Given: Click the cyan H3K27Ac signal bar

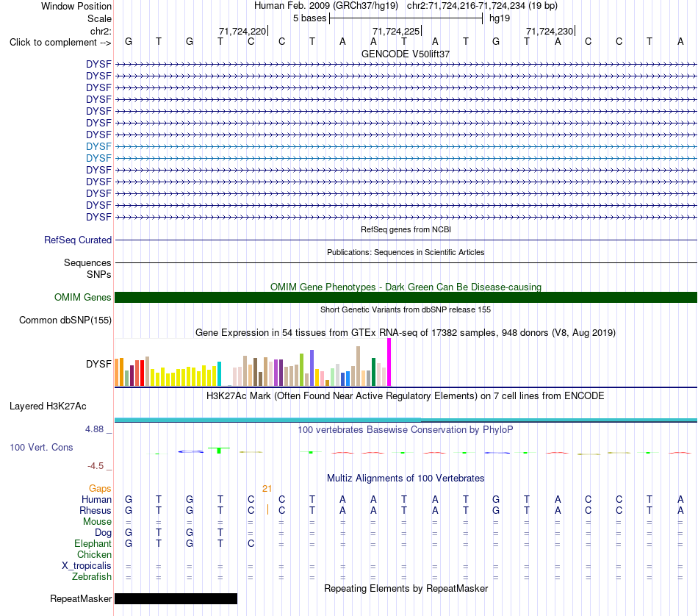Looking at the screenshot, I should (406, 420).
